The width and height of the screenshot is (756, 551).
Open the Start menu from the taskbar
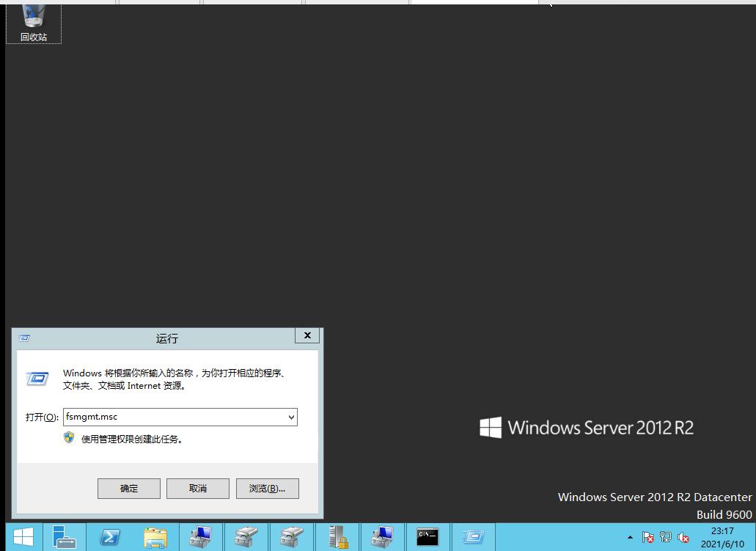[x=23, y=536]
